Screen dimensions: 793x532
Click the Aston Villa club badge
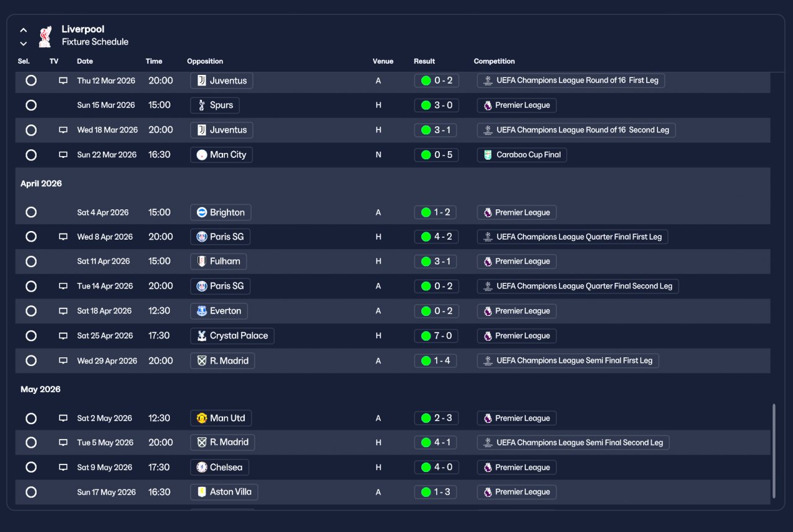[201, 492]
